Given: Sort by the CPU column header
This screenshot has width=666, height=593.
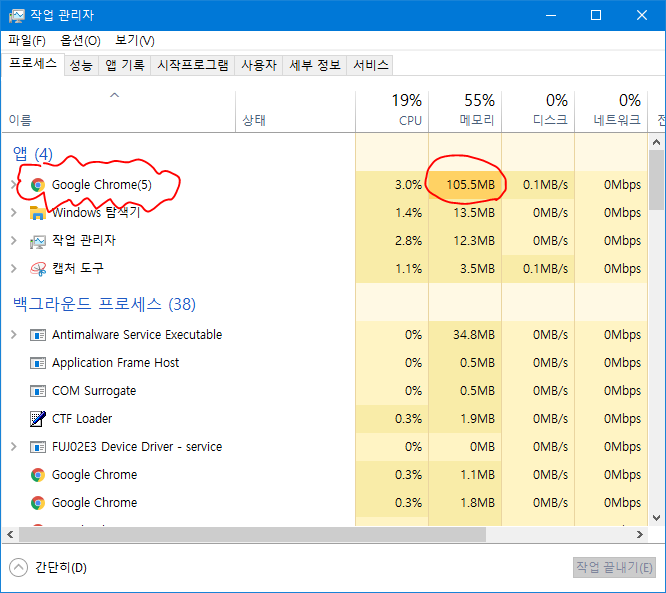Looking at the screenshot, I should click(x=392, y=111).
